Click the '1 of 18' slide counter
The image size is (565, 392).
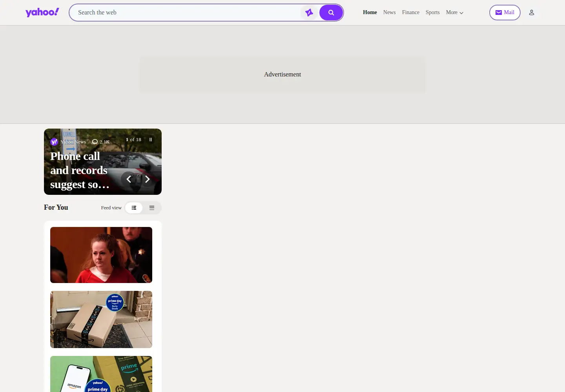tap(133, 140)
